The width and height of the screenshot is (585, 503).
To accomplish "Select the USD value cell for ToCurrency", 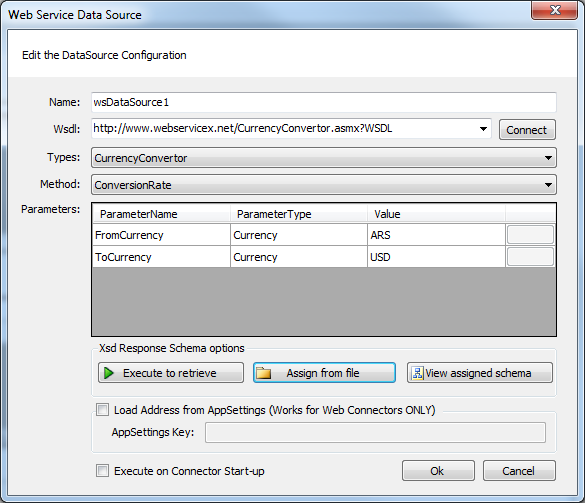I will pyautogui.click(x=436, y=257).
